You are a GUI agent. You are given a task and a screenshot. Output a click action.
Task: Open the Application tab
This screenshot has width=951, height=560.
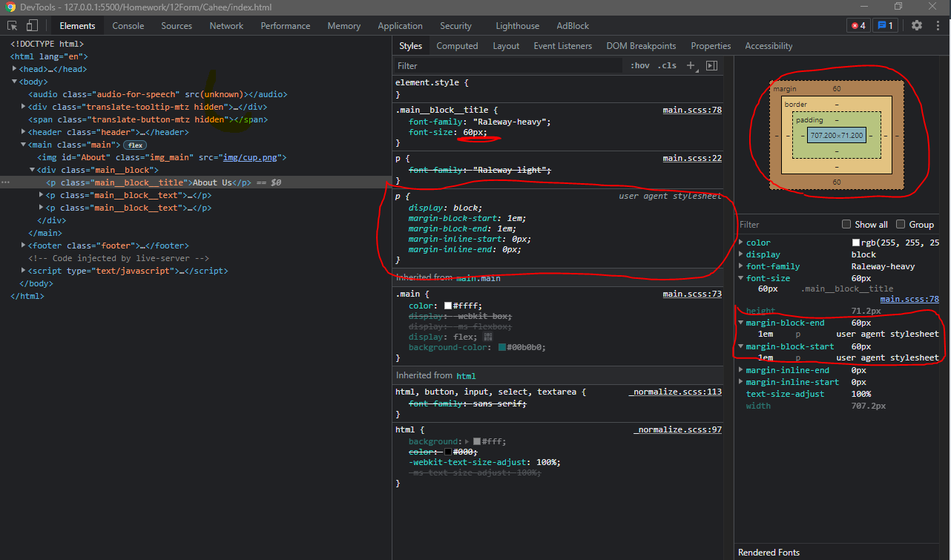coord(400,25)
